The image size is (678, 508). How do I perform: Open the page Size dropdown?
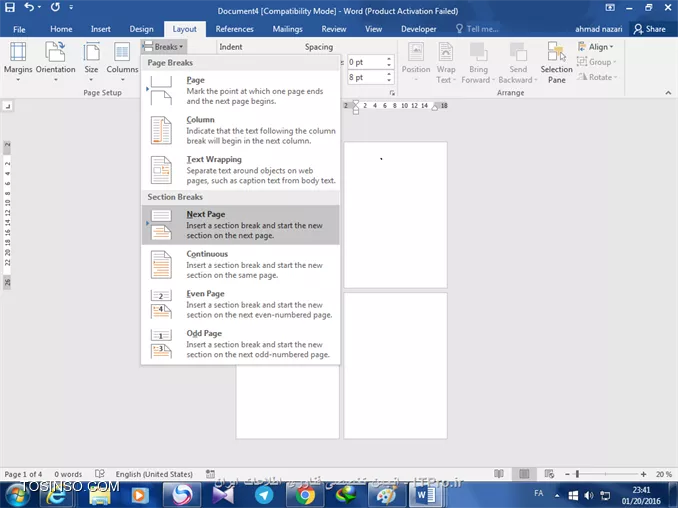click(91, 62)
